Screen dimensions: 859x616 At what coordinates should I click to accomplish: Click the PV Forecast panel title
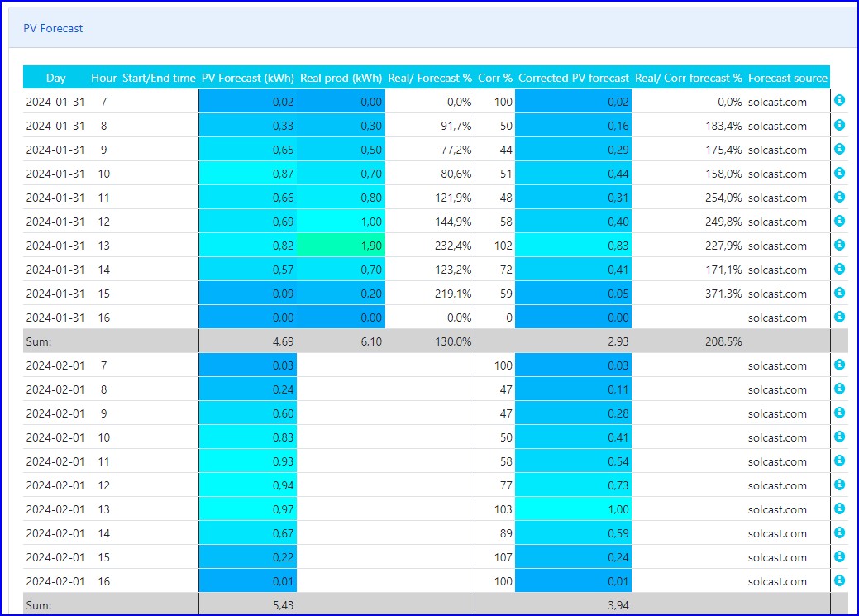[x=53, y=28]
